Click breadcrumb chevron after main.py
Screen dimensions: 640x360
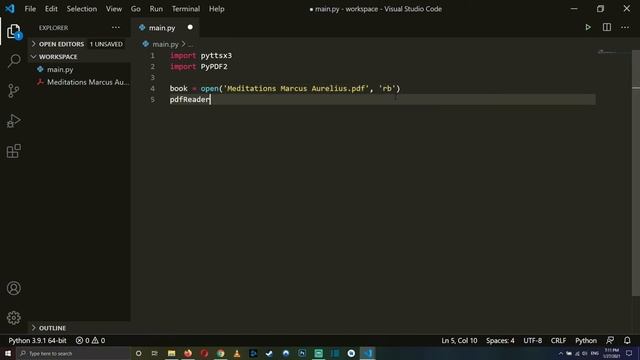pos(184,44)
